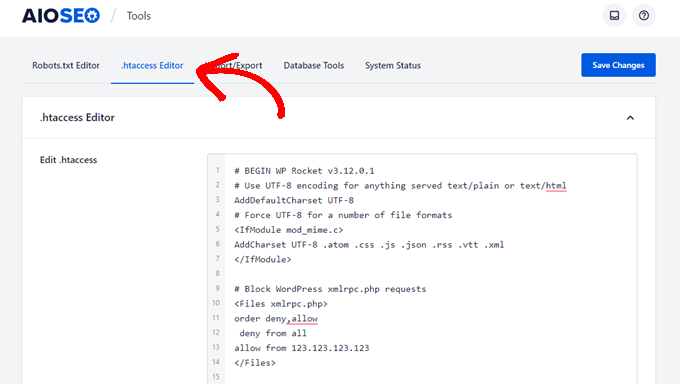
Task: Click the closing '</Files>' line
Action: coord(255,363)
